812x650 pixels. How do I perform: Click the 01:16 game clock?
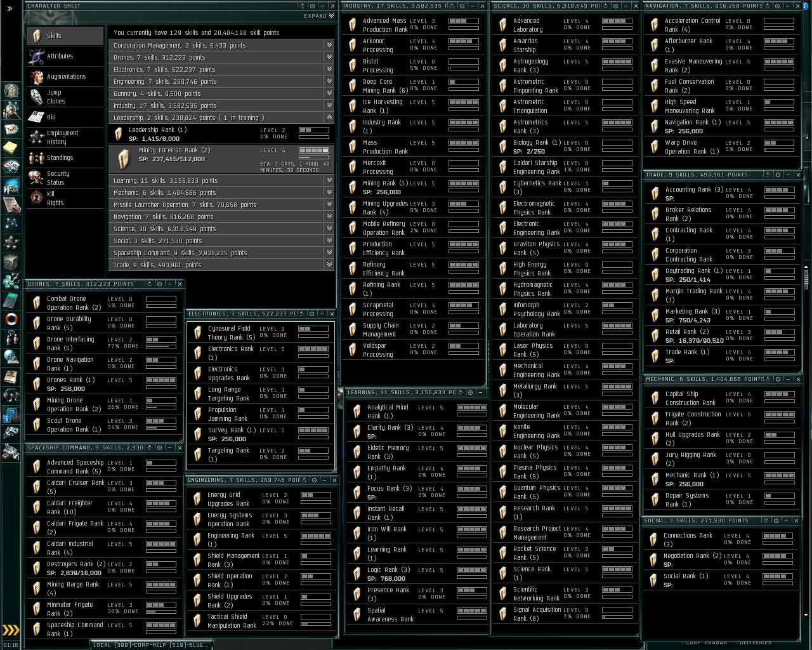pos(10,645)
